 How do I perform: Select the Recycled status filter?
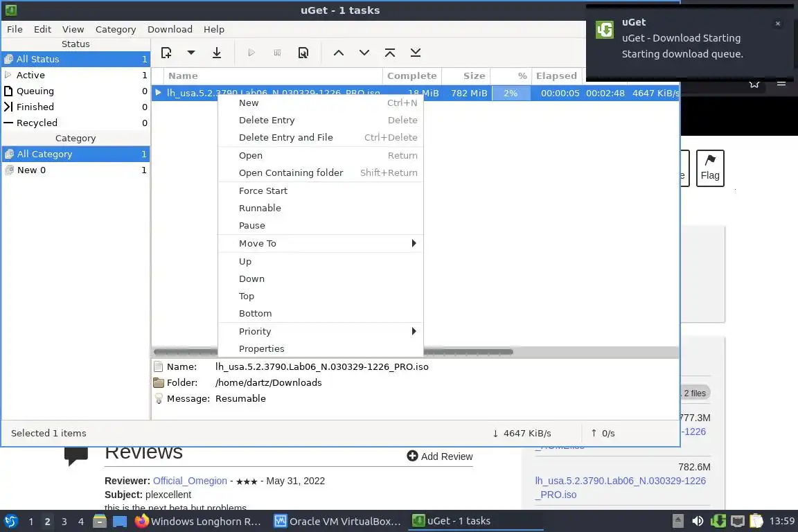[76, 122]
